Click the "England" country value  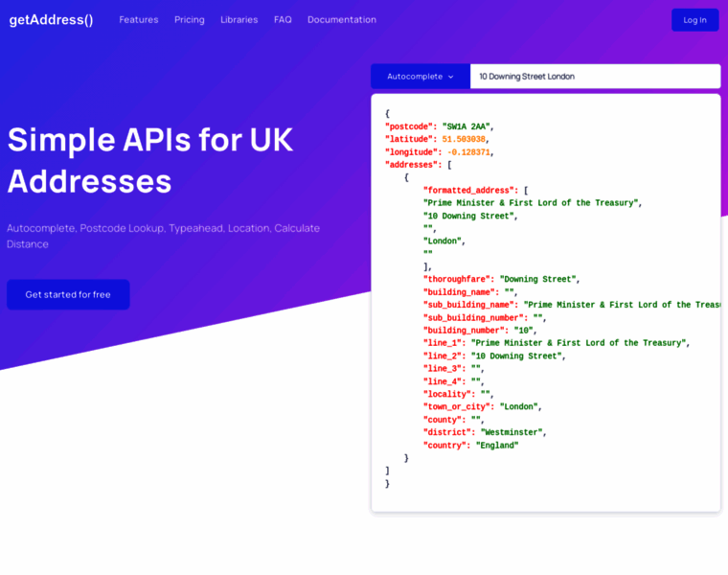[497, 446]
